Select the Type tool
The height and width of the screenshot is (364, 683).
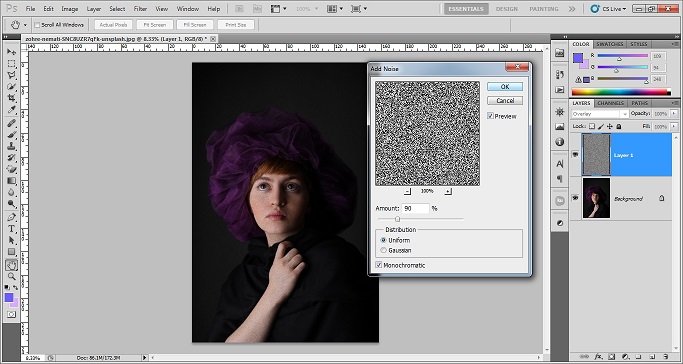11,229
